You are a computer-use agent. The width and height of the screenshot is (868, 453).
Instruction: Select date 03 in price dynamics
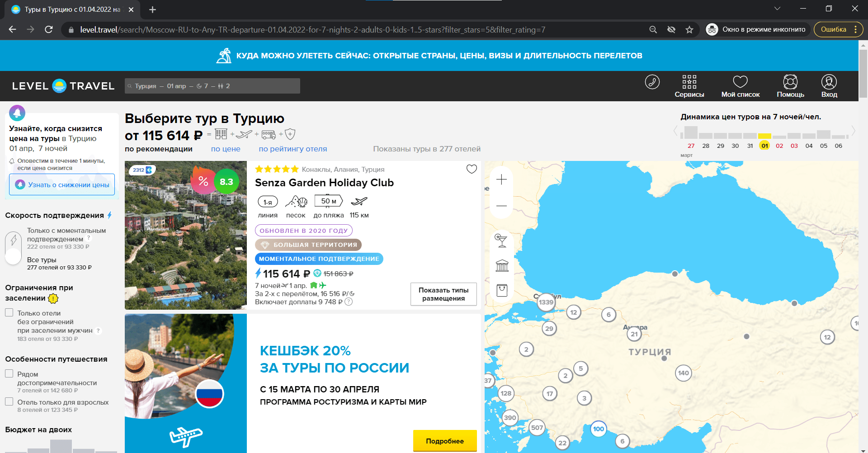[x=794, y=146]
